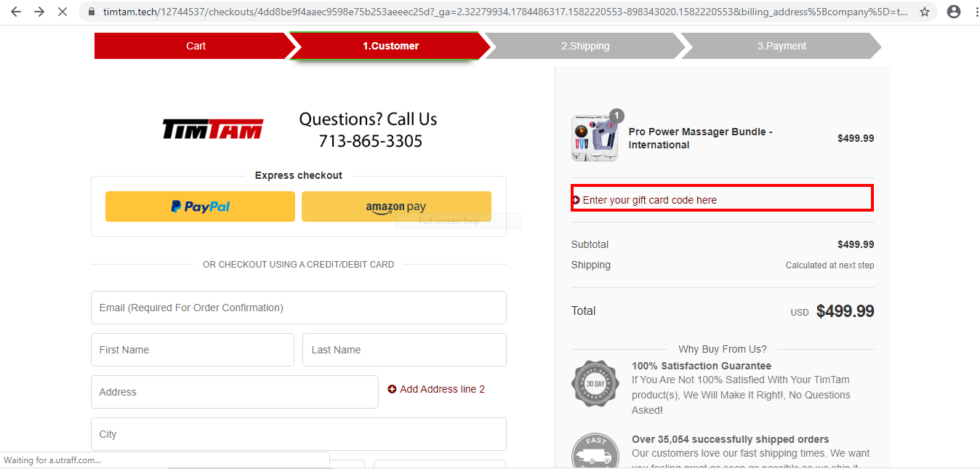Click the plus icon beside Add Address line 2
Screen dimensions: 980x469
tap(392, 389)
